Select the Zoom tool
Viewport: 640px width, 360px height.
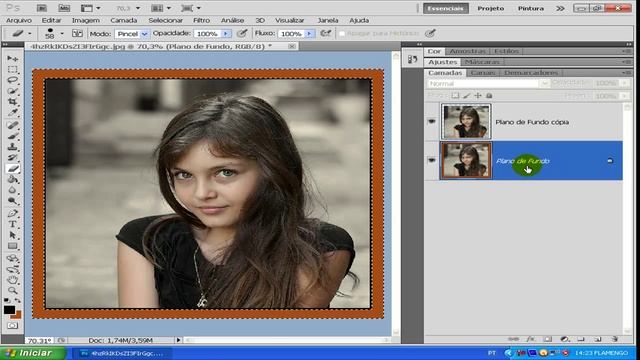click(12, 291)
